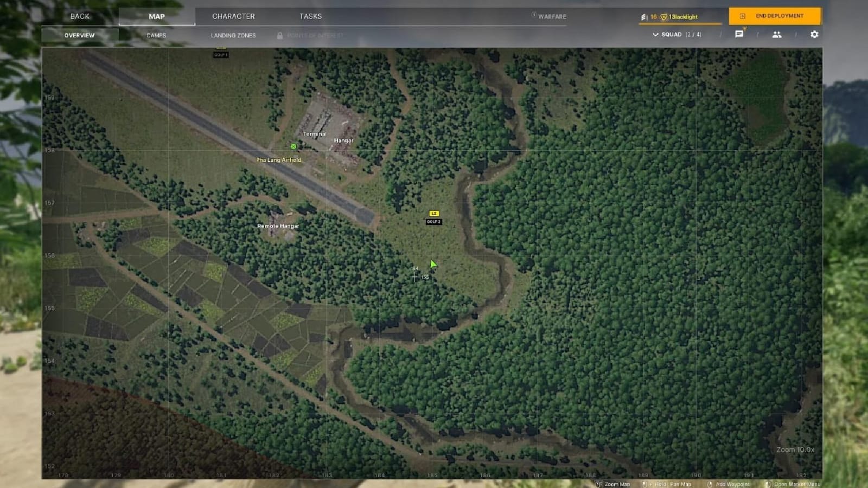868x488 pixels.
Task: Click the lock icon on Points of Interest
Action: click(280, 35)
